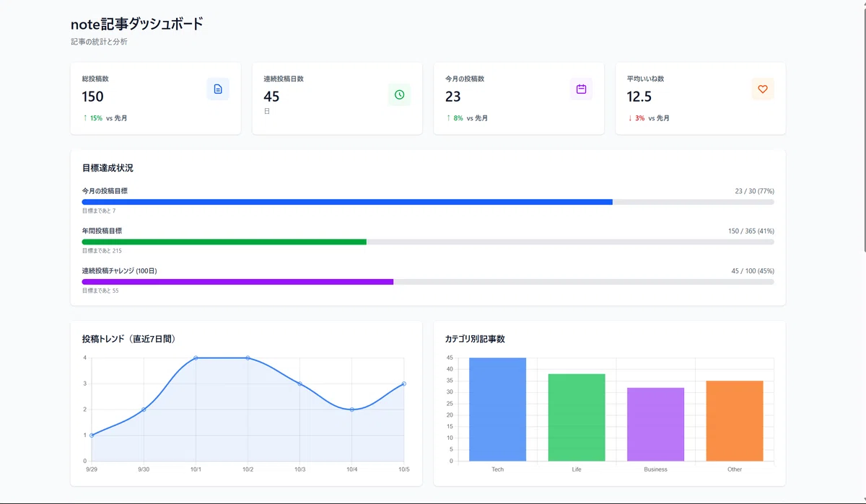Screen dimensions: 866x504
Task: Click the clock icon in 連続投稿日数 card
Action: (x=399, y=94)
